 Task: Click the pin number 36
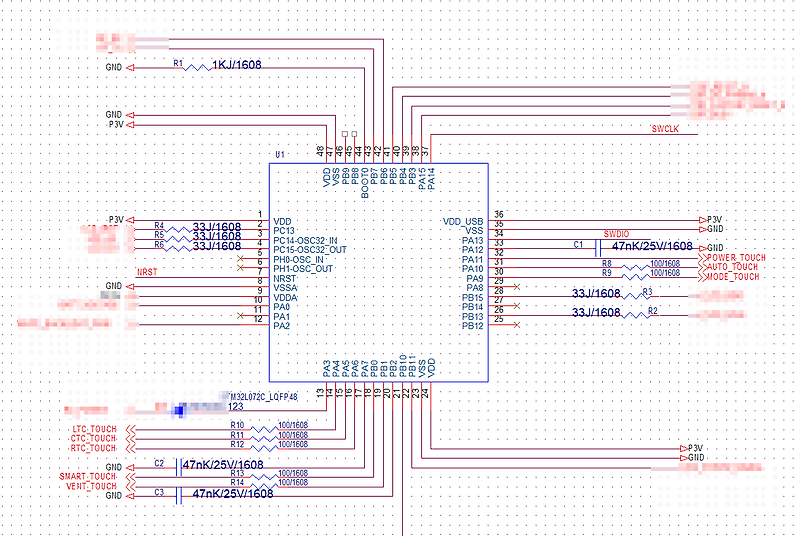(499, 215)
